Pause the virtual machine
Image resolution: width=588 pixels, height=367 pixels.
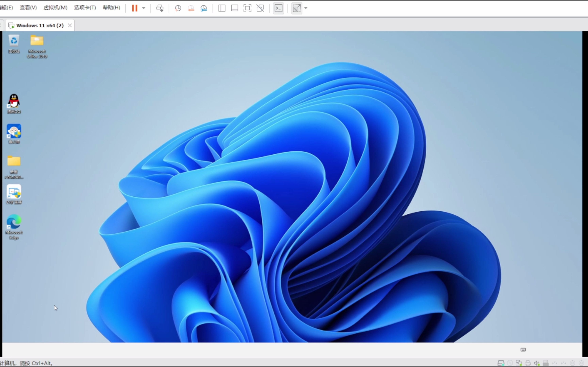coord(134,8)
